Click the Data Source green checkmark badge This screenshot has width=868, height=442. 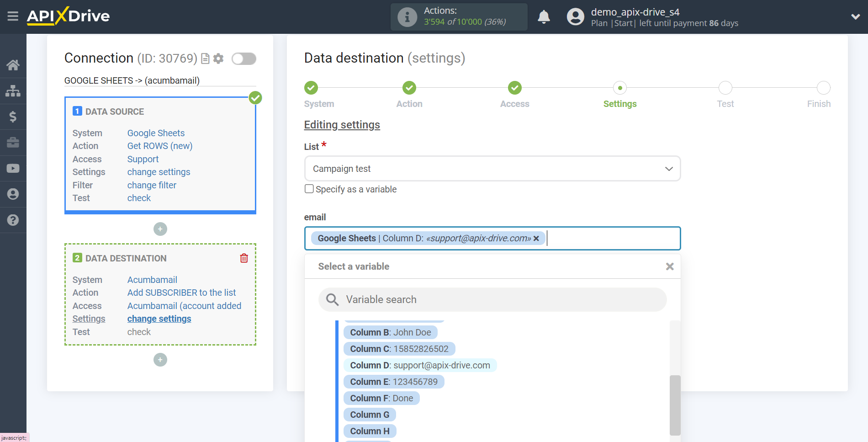pos(255,97)
